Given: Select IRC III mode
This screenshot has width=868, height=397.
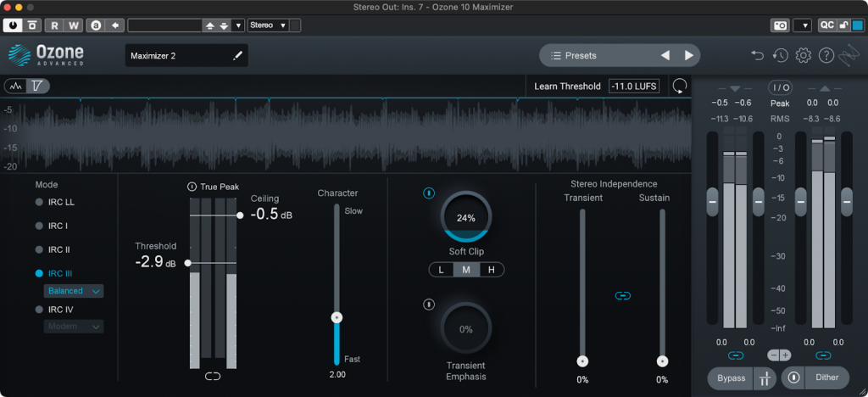Looking at the screenshot, I should coord(53,273).
